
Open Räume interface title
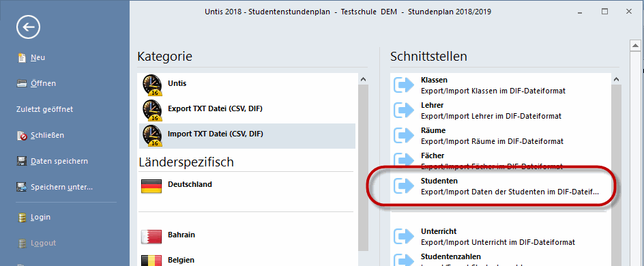[x=433, y=130]
